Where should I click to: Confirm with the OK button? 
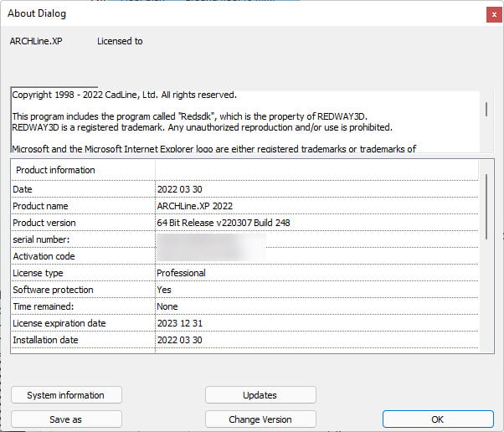pyautogui.click(x=438, y=419)
